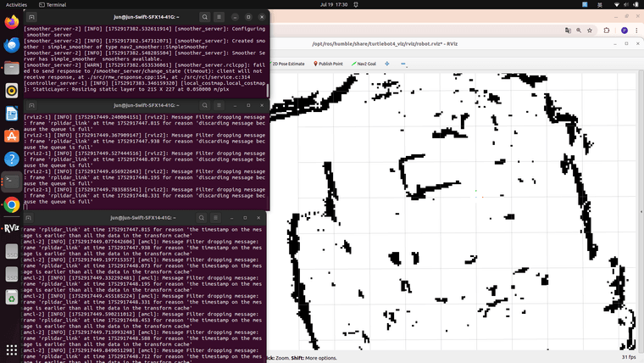Open LibreOffice Writer from the dock
The height and width of the screenshot is (363, 644).
[12, 114]
